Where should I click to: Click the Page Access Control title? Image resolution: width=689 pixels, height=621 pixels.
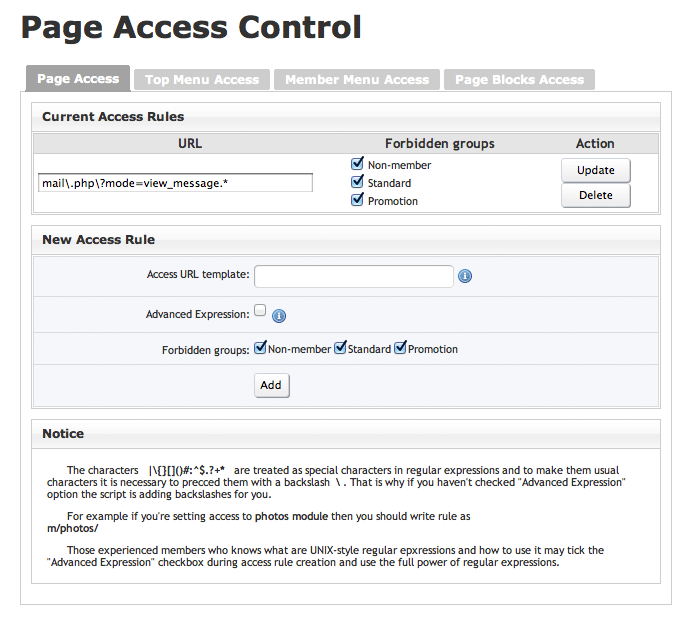[x=191, y=28]
